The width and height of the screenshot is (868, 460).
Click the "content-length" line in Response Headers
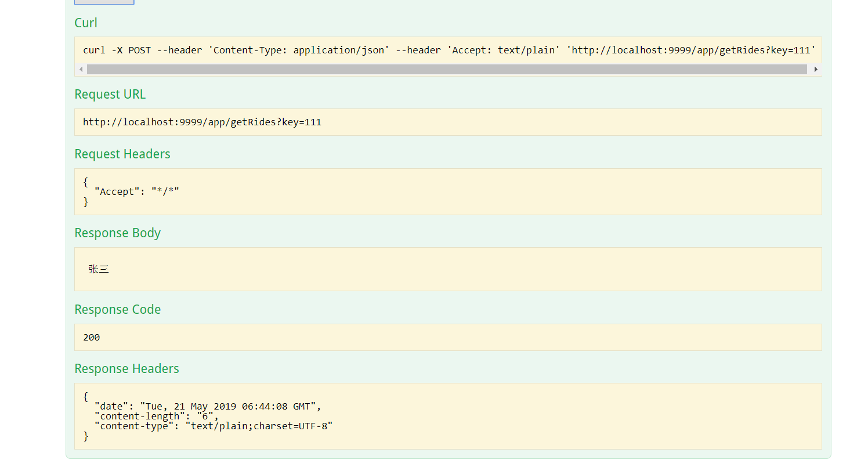(x=157, y=416)
